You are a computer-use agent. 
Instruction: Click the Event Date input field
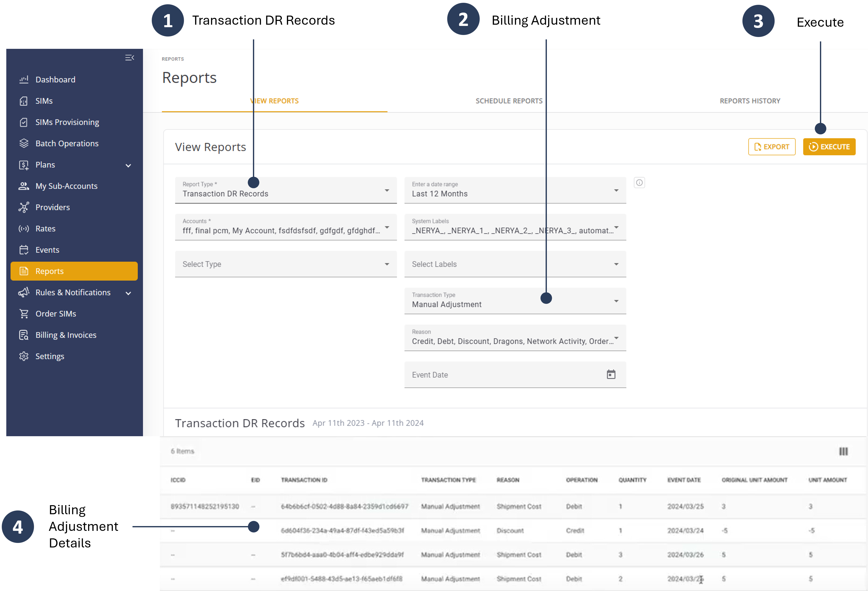[501, 375]
